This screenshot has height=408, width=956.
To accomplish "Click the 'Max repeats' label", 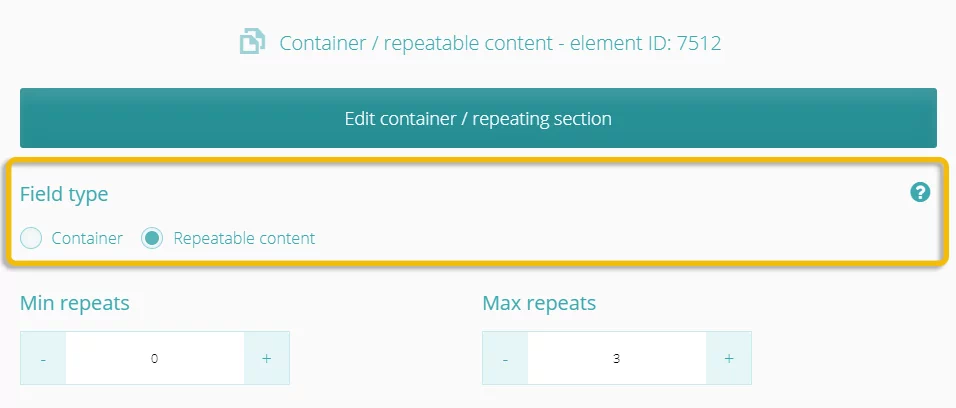I will point(539,302).
